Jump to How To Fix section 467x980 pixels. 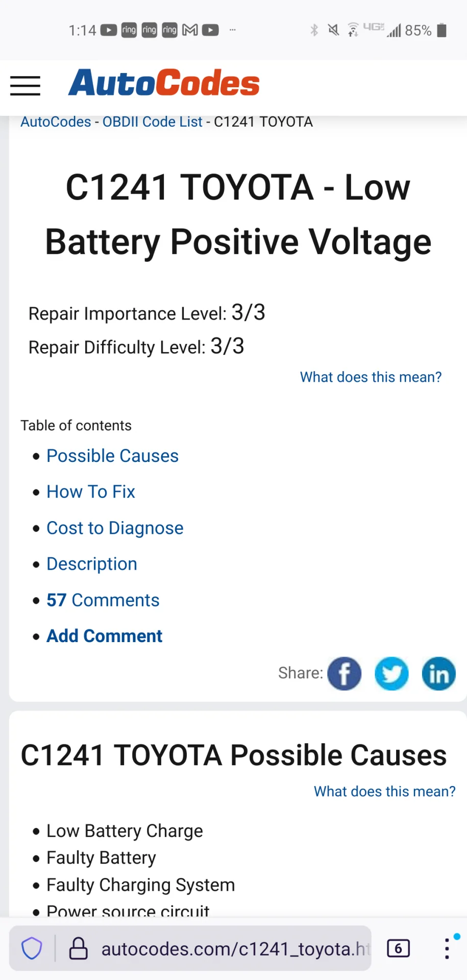[91, 492]
